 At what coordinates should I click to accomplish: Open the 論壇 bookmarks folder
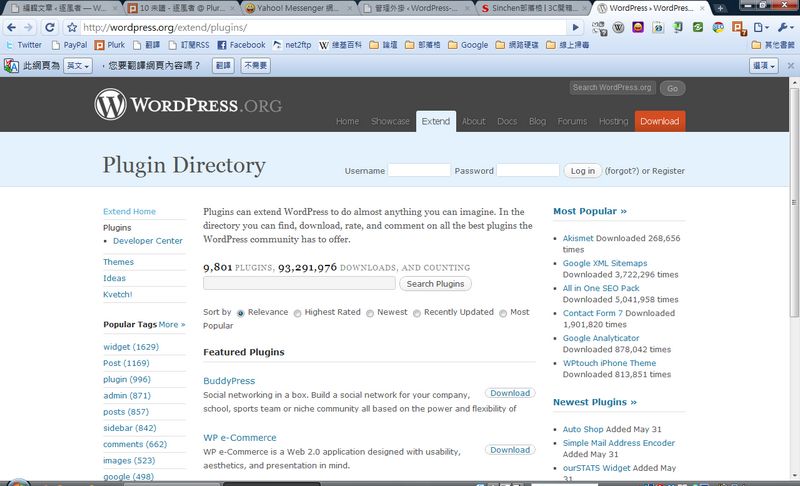coord(383,45)
